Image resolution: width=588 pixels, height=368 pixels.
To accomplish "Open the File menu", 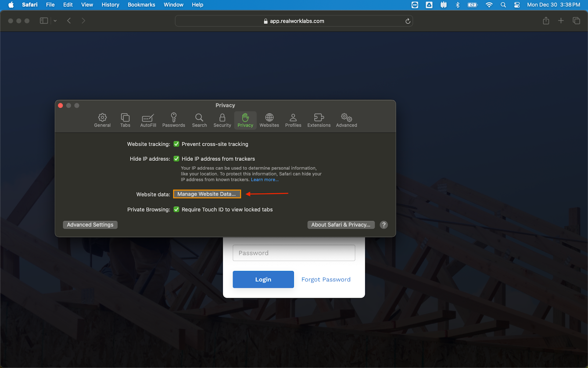I will (50, 5).
